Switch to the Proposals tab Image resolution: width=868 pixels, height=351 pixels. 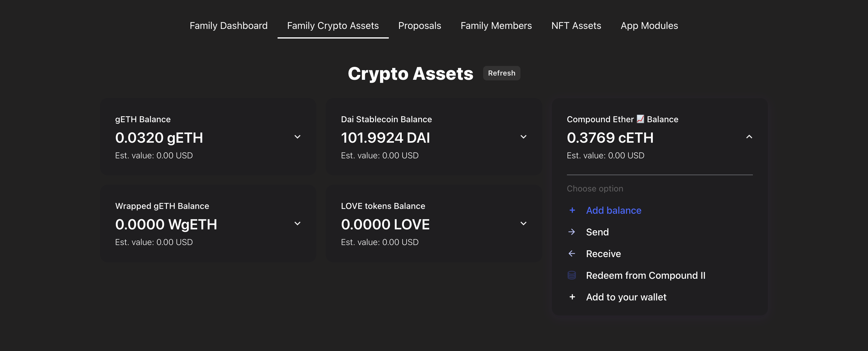[419, 26]
